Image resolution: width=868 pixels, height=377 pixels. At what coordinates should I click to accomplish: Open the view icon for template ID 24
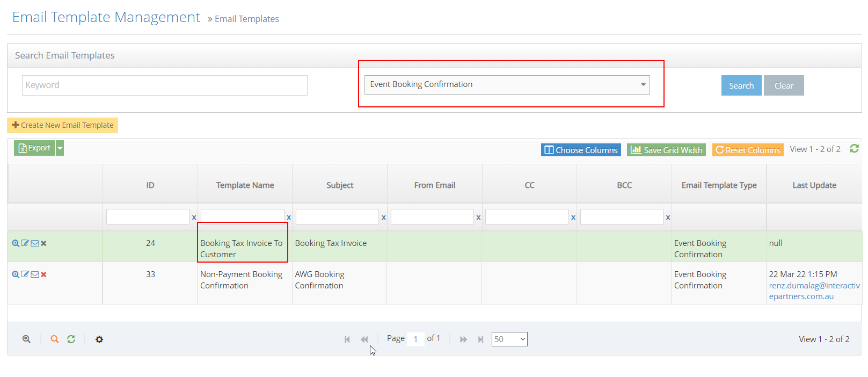[16, 243]
